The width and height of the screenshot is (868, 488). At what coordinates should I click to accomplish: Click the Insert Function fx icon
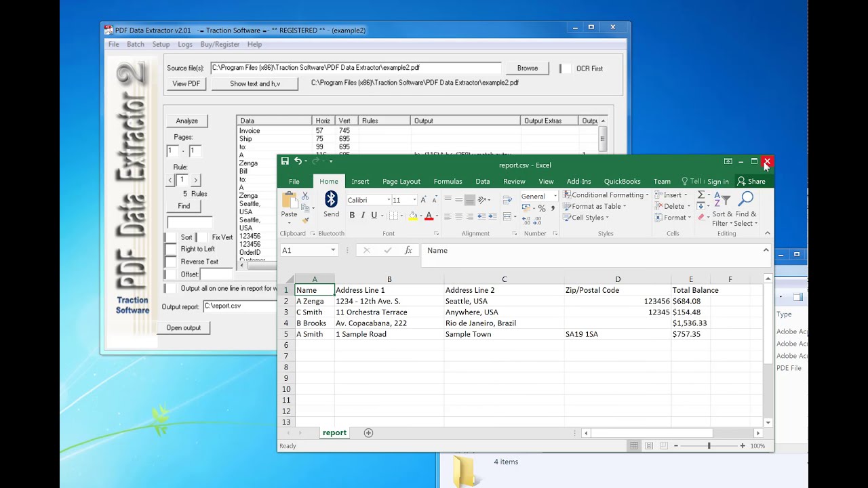click(x=408, y=250)
